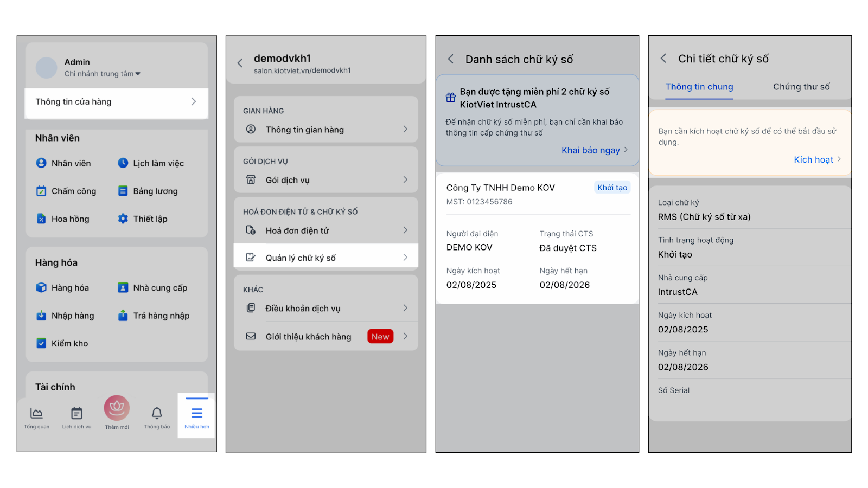Open Kiểm kho stock check icon
This screenshot has width=868, height=488.
pos(41,343)
